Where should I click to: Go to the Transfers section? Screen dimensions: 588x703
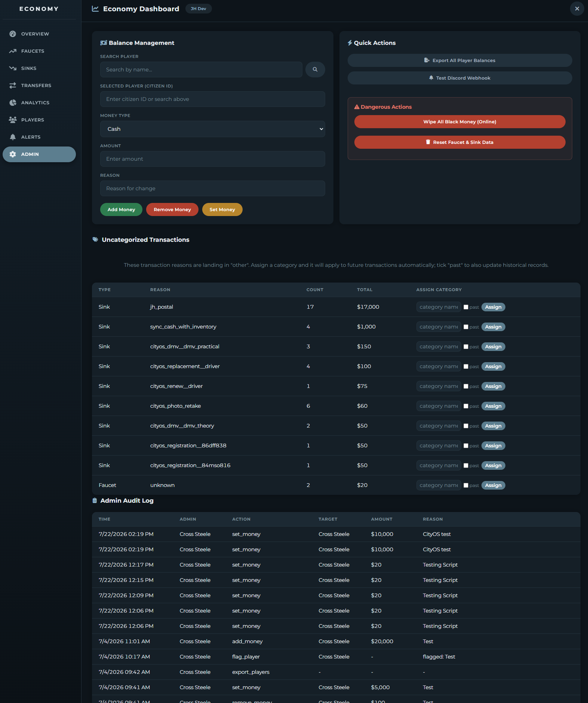tap(39, 86)
